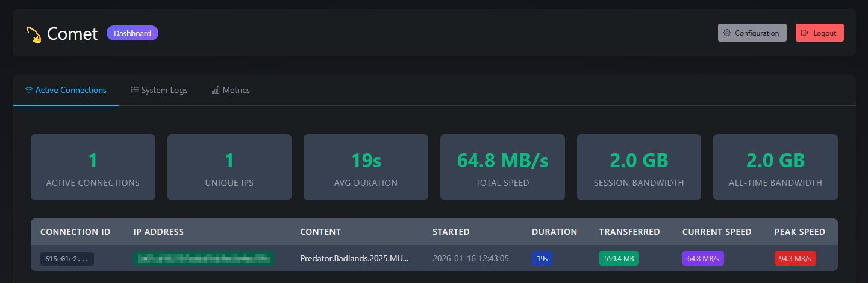Click the Comet title text
The image size is (868, 283).
(72, 34)
